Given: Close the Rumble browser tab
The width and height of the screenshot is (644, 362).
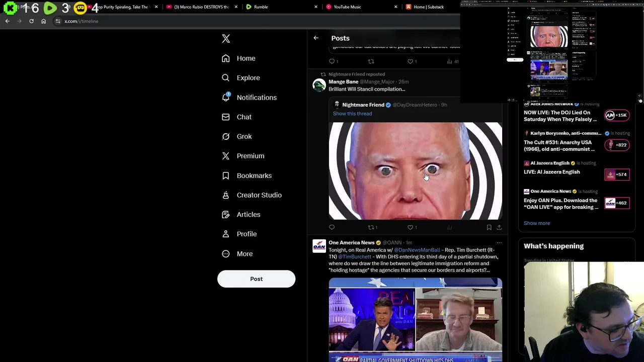Looking at the screenshot, I should [316, 7].
